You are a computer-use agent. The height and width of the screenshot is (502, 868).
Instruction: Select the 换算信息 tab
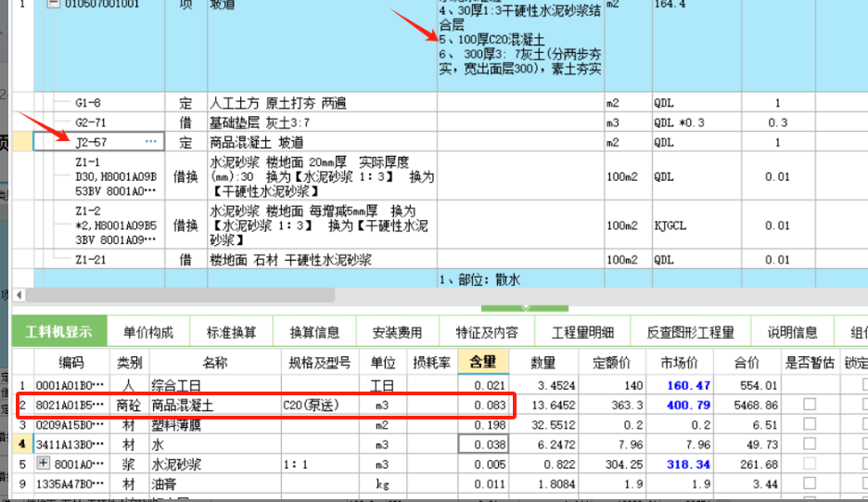[x=314, y=332]
